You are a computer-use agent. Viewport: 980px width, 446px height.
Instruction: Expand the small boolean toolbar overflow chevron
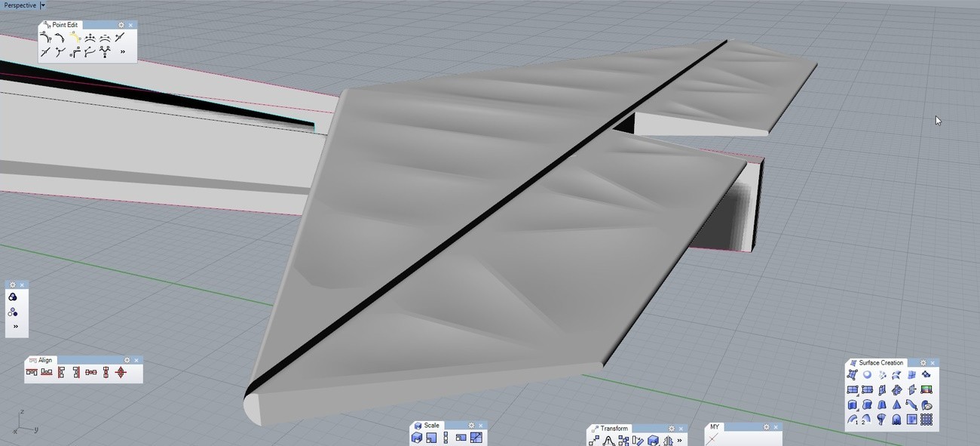(15, 327)
